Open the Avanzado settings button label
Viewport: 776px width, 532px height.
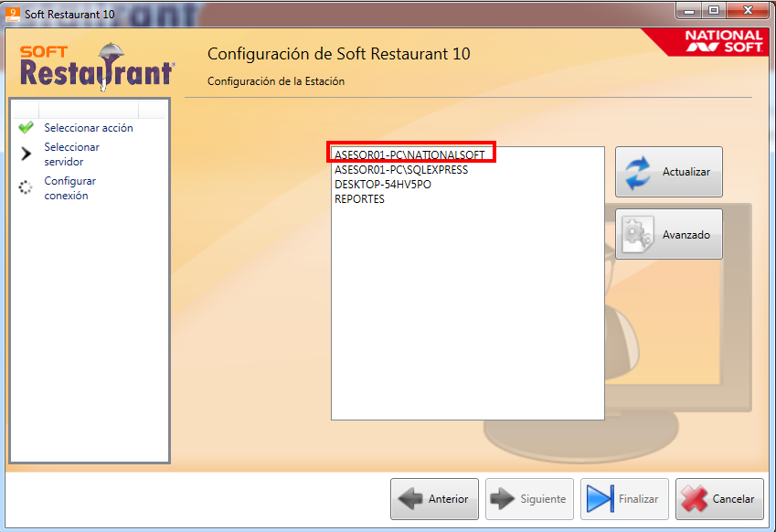coord(686,235)
